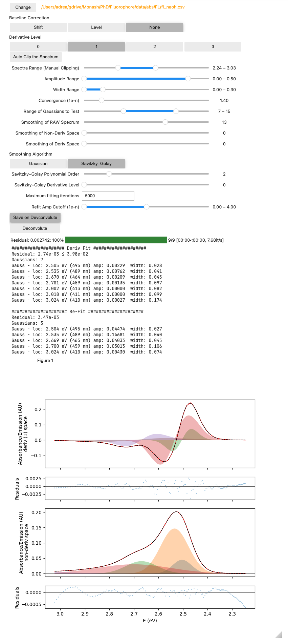
Task: Click the Spectra Range value 2.24 – 3.03
Action: 224,68
